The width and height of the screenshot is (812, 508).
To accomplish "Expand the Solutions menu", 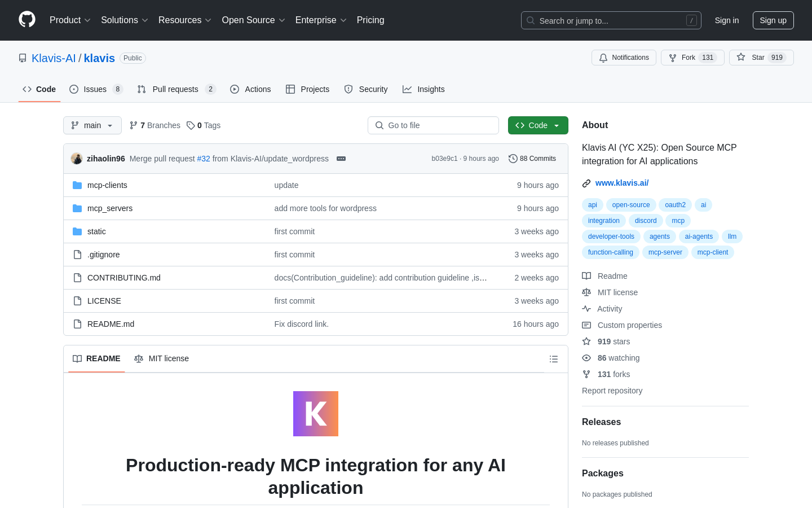I will coord(125,20).
